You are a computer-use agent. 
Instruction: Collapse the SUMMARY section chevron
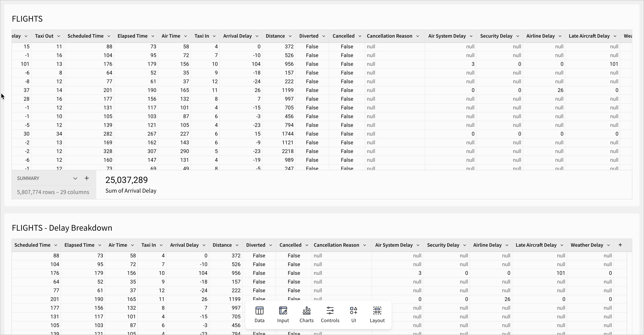75,178
